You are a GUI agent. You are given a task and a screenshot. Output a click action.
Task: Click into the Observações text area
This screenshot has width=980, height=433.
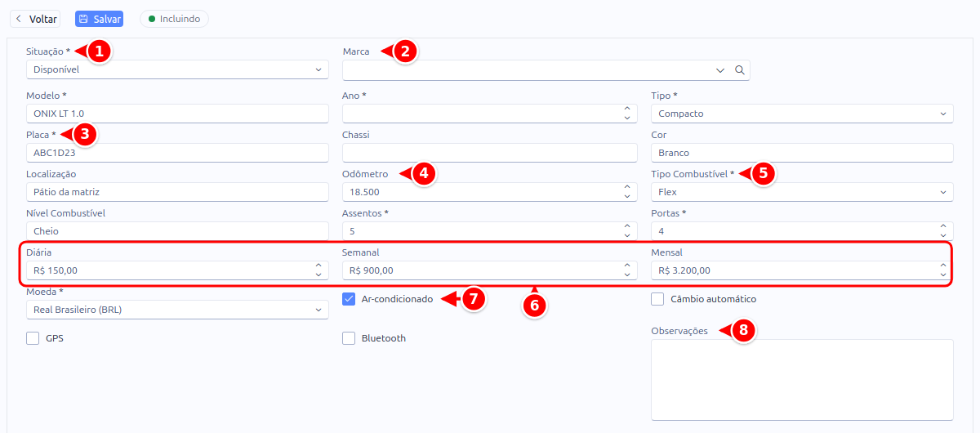tap(802, 380)
